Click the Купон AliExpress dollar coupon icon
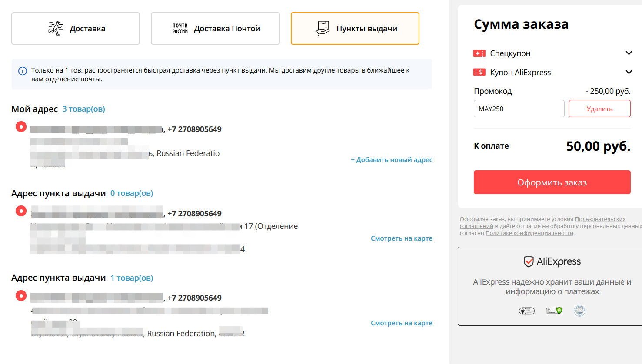Viewport: 642px width, 364px height. pyautogui.click(x=479, y=72)
